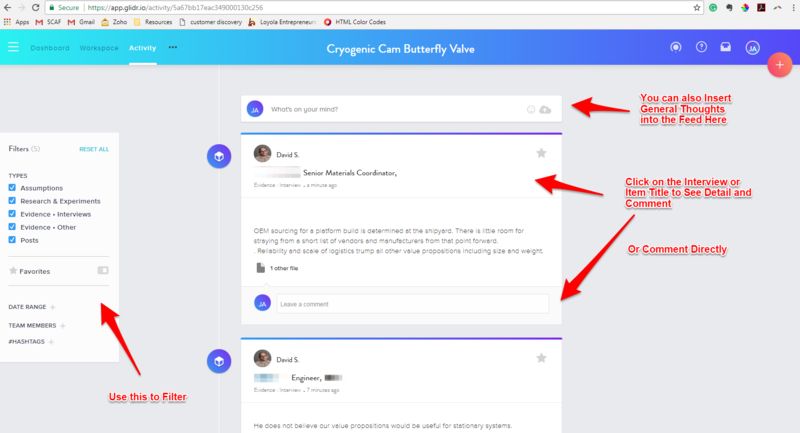
Task: Click the Leave a comment field
Action: (413, 304)
